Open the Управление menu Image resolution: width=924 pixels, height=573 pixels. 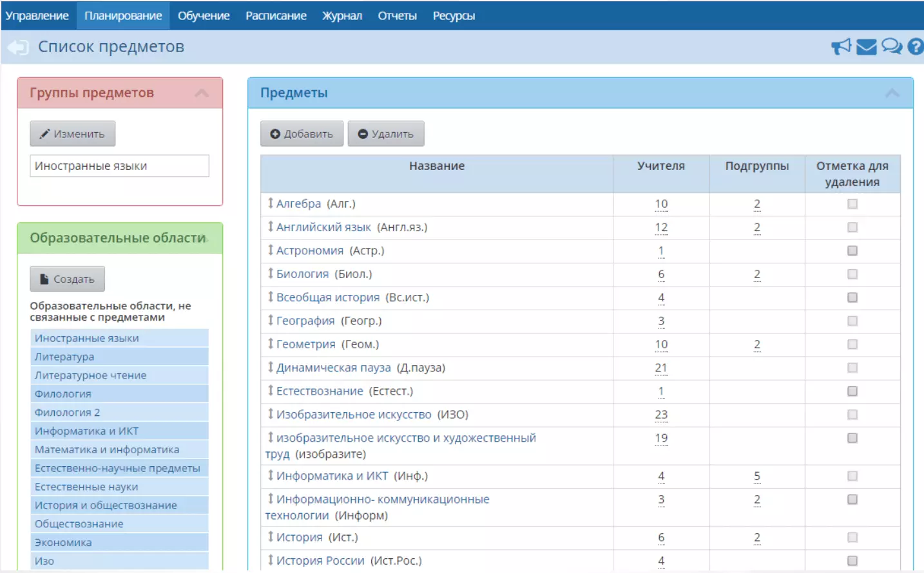click(x=37, y=15)
